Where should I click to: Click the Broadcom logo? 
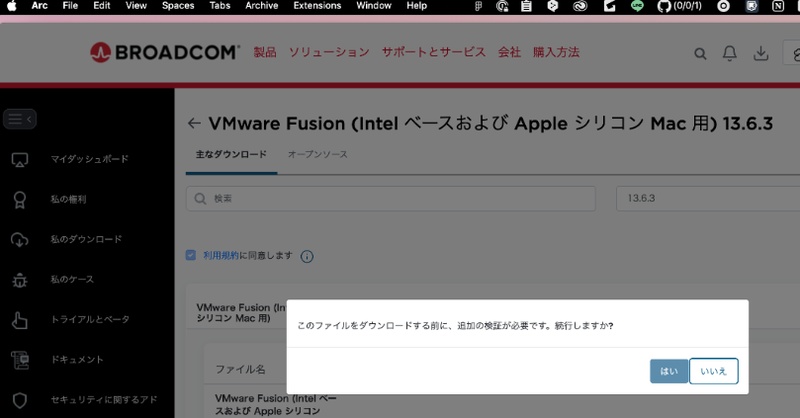coord(165,52)
